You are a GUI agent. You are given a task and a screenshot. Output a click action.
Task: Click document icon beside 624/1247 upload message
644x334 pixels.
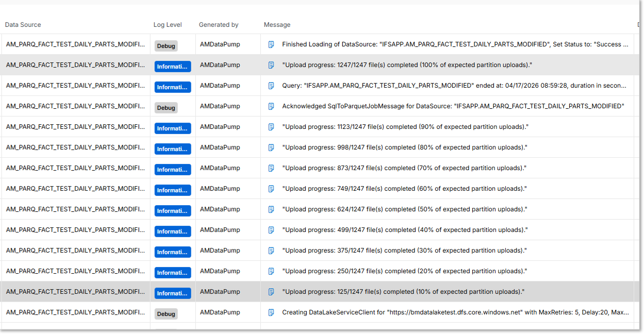(271, 209)
